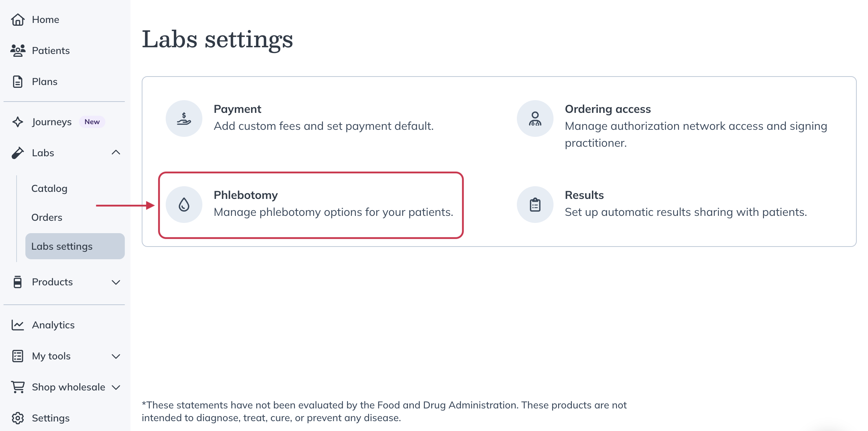Click the Ordering access practitioner icon

coord(534,118)
